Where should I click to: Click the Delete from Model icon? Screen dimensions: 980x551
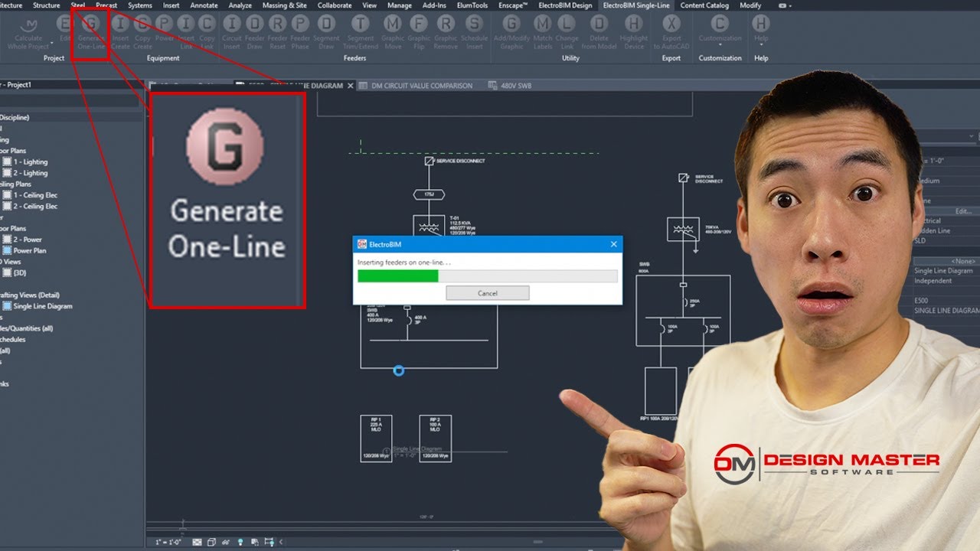[x=599, y=24]
